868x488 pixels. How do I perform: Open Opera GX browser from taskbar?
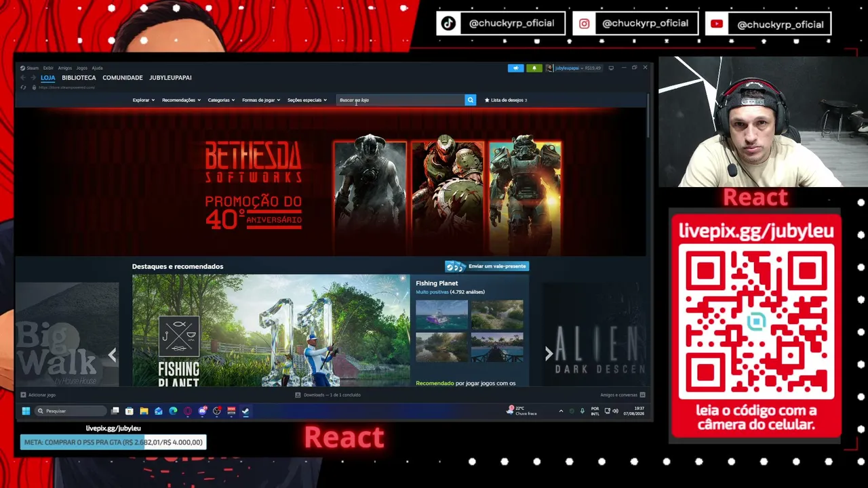(188, 411)
